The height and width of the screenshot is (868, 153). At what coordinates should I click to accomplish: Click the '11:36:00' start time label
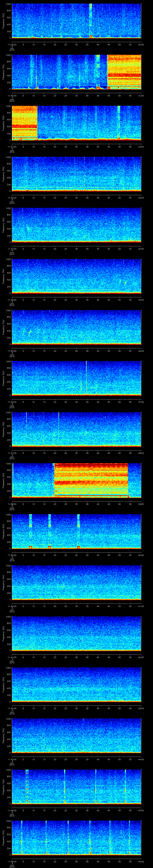coord(12,402)
